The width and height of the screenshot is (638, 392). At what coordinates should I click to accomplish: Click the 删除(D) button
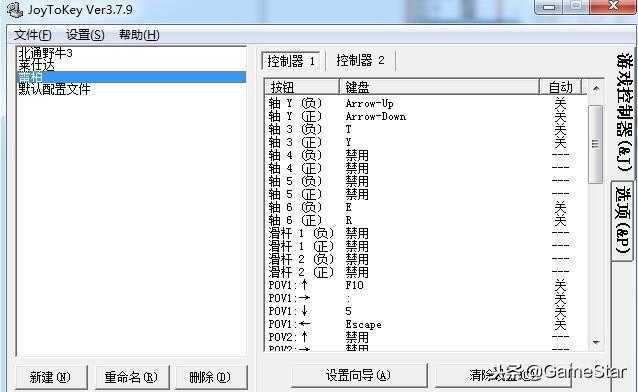[x=210, y=377]
